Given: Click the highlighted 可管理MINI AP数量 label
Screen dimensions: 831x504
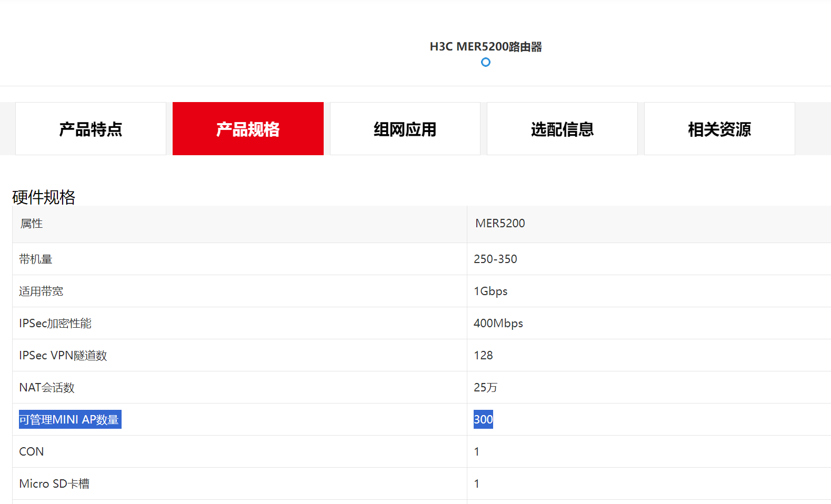Looking at the screenshot, I should pos(70,419).
